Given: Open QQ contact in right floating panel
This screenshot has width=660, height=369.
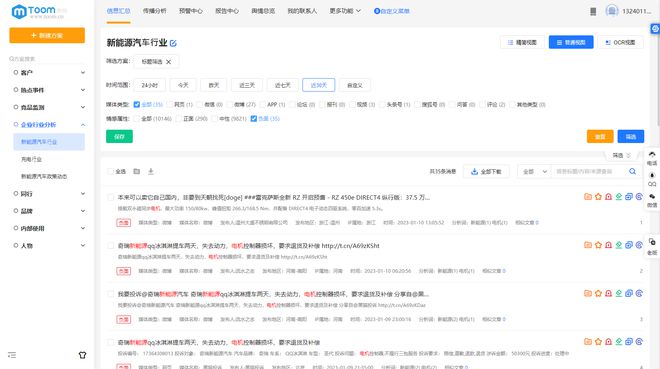Looking at the screenshot, I should tap(652, 179).
